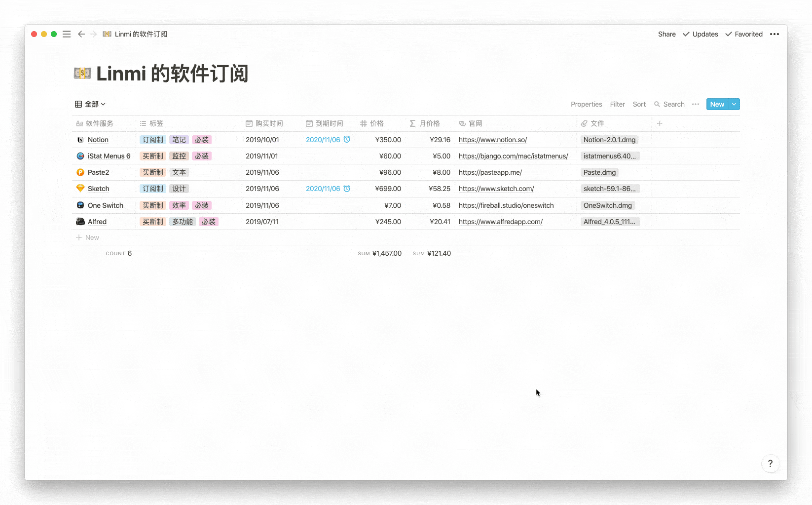This screenshot has width=812, height=505.
Task: Go back with the left arrow
Action: [81, 34]
